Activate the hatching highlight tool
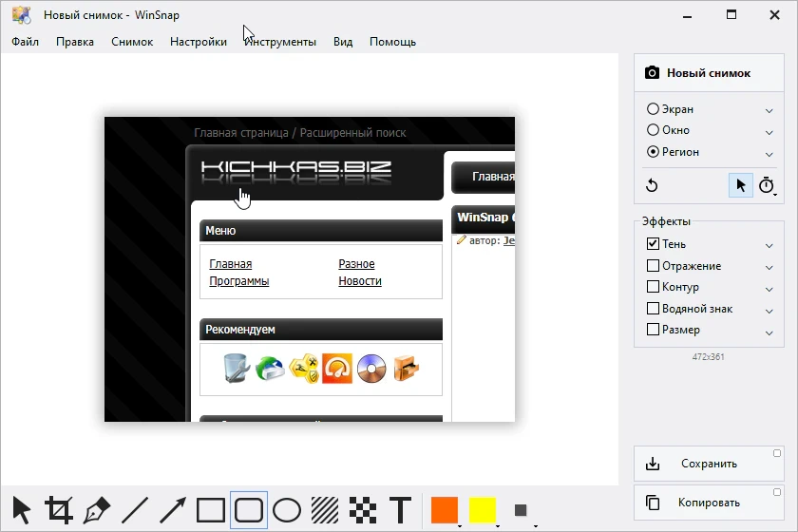This screenshot has width=798, height=532. click(x=325, y=510)
